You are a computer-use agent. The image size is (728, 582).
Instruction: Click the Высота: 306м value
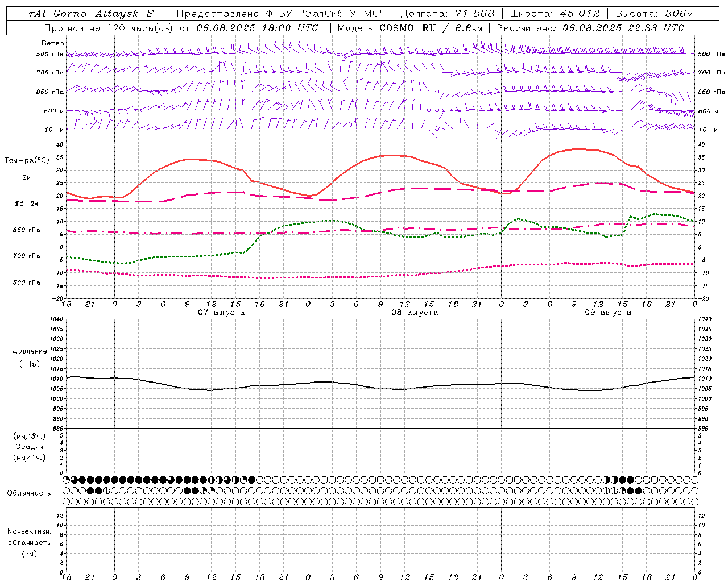pos(654,14)
